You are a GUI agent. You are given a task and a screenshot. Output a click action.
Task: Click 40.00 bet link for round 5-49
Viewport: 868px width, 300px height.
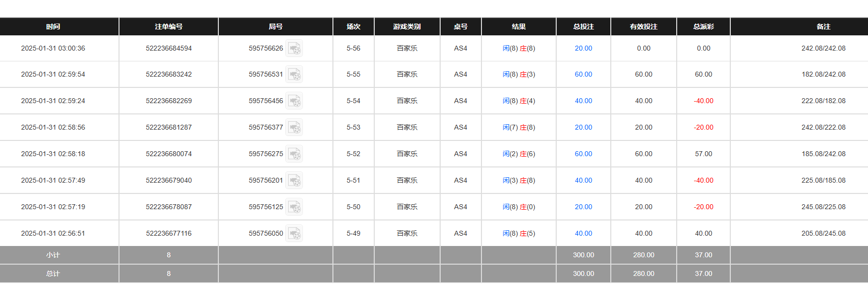pos(583,233)
